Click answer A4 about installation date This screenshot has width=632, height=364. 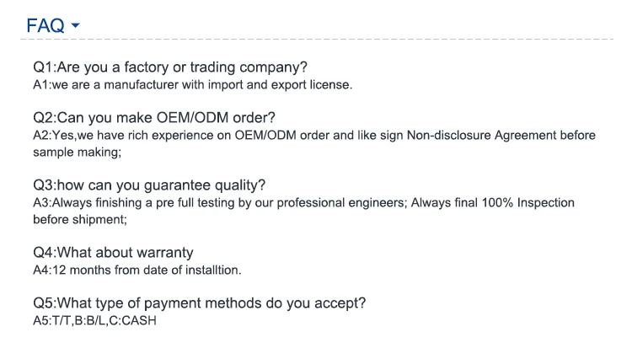click(x=137, y=270)
